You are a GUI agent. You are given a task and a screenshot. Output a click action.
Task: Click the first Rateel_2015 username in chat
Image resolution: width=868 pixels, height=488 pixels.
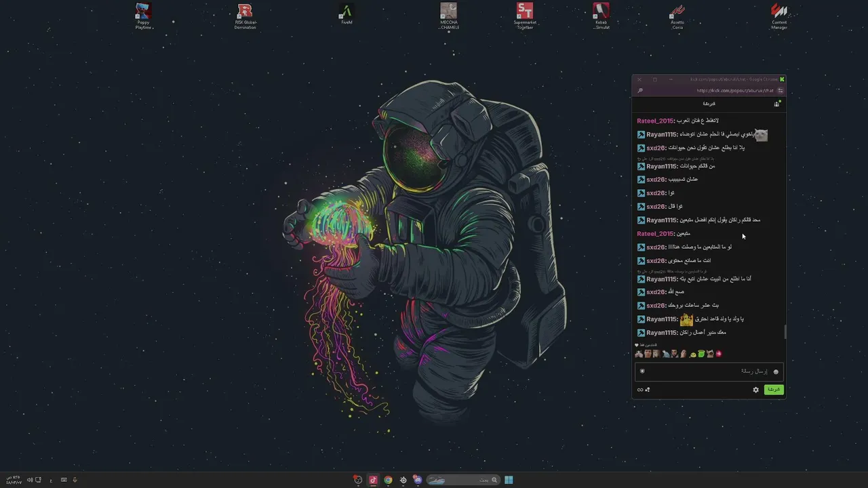pyautogui.click(x=655, y=121)
